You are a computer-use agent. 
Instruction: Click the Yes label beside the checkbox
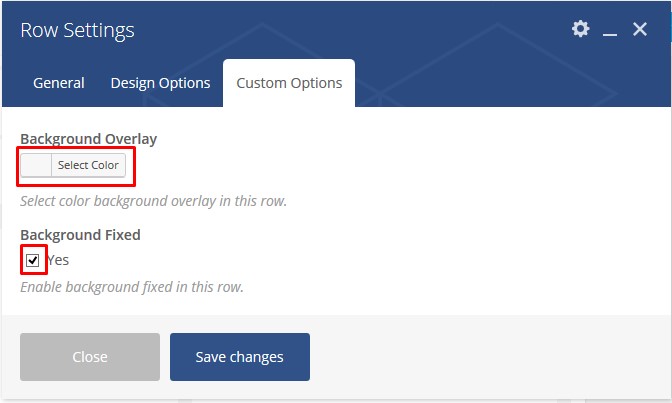58,260
